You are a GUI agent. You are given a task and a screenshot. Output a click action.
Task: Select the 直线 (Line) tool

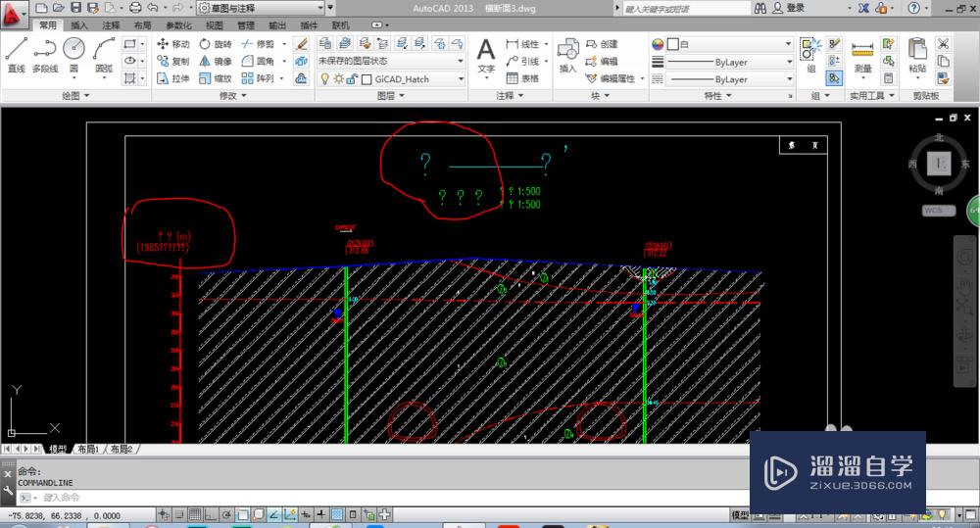point(17,54)
